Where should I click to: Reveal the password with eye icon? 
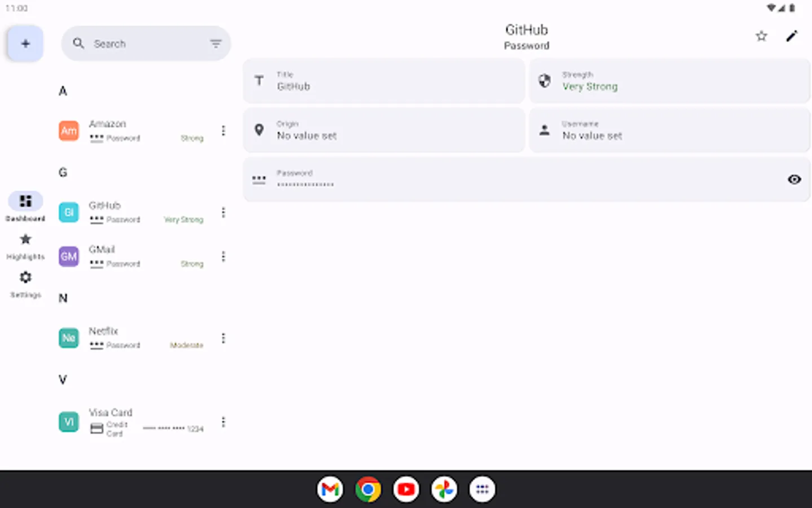(x=794, y=179)
